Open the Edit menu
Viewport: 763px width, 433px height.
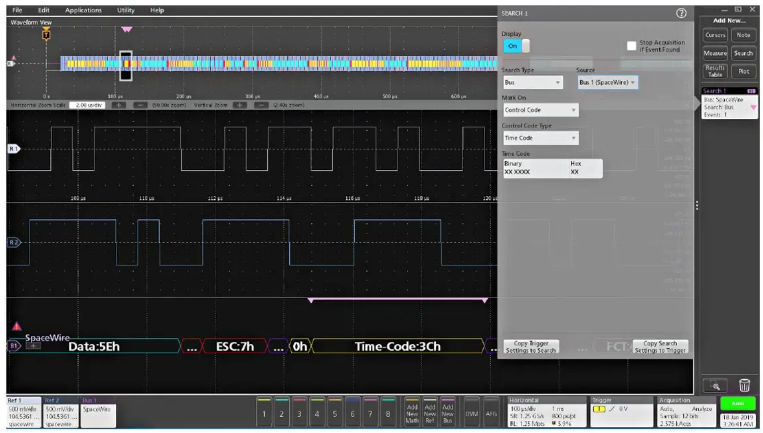44,10
